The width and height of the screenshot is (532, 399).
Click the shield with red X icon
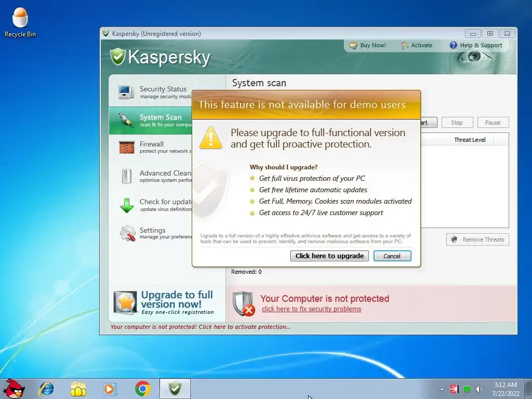tap(244, 303)
